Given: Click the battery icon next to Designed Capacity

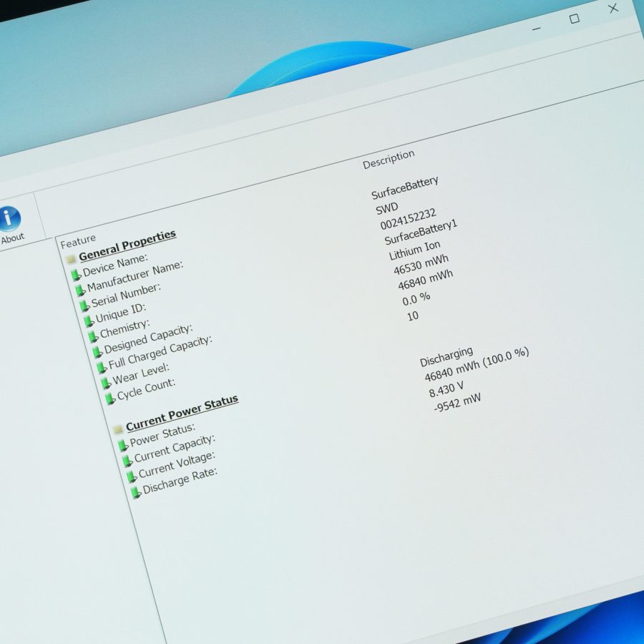Looking at the screenshot, I should coord(97,351).
